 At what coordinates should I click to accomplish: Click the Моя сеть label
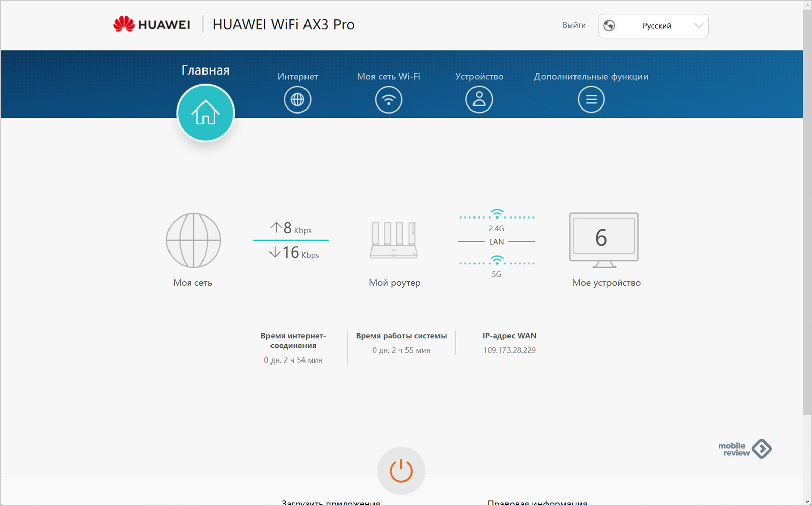click(193, 283)
